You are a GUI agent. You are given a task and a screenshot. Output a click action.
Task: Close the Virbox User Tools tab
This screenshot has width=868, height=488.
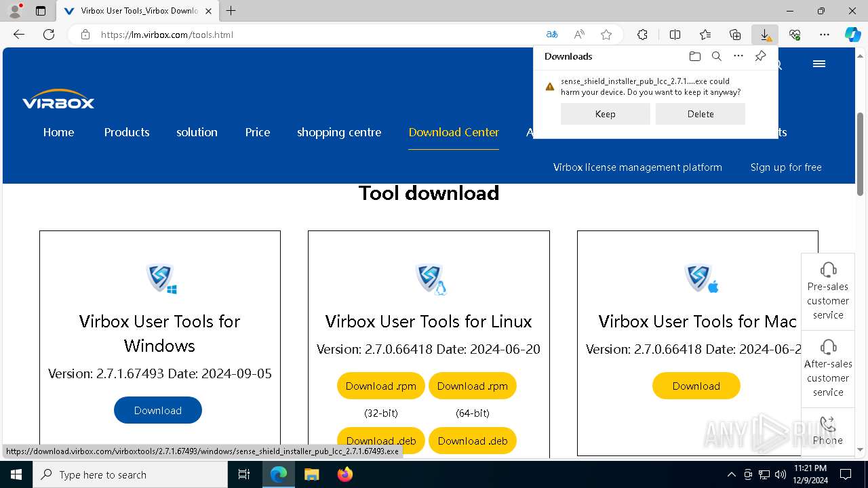(x=208, y=11)
